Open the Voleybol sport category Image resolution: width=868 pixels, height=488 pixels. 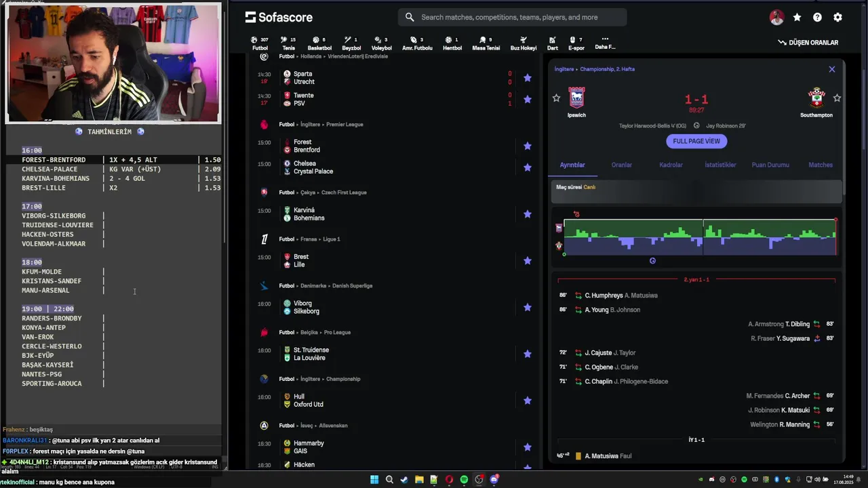(381, 43)
